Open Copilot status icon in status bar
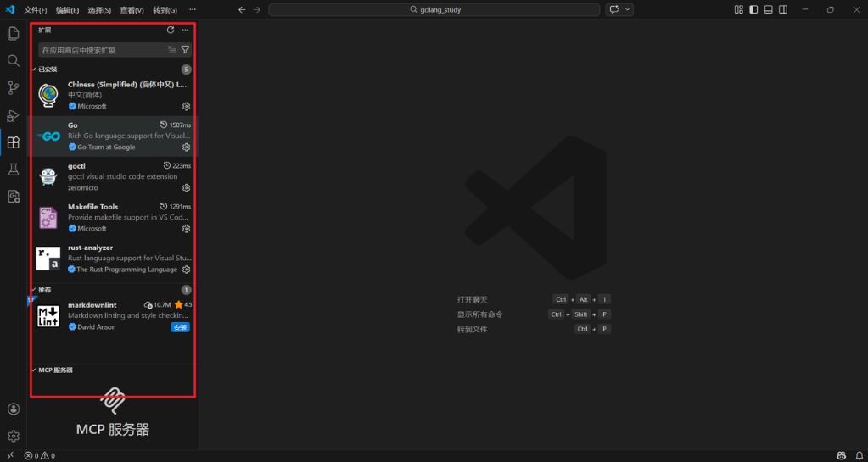868x462 pixels. tap(842, 456)
